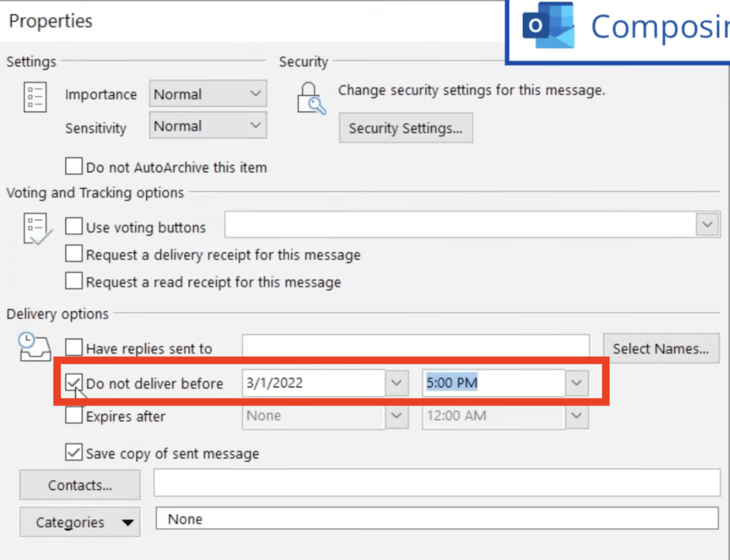Click the Settings properties icon
Screen dimensions: 730x560
[35, 97]
